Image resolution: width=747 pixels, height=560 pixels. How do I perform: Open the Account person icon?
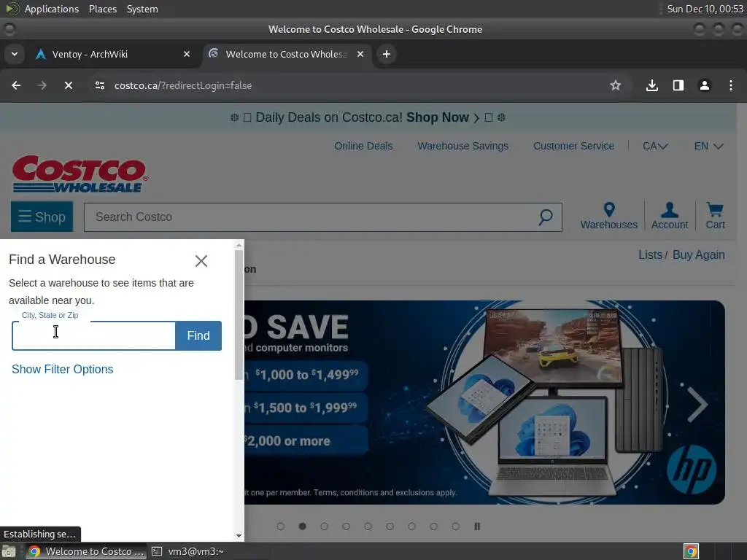[670, 216]
